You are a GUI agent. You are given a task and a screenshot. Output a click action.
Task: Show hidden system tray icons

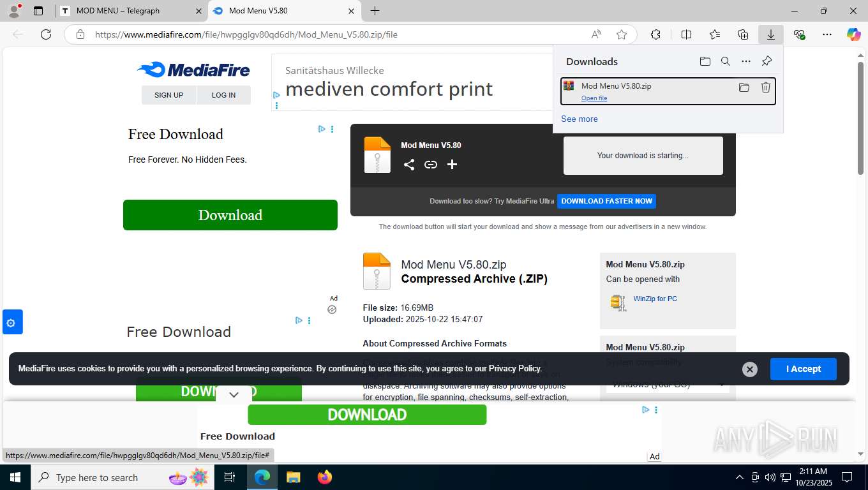click(740, 477)
